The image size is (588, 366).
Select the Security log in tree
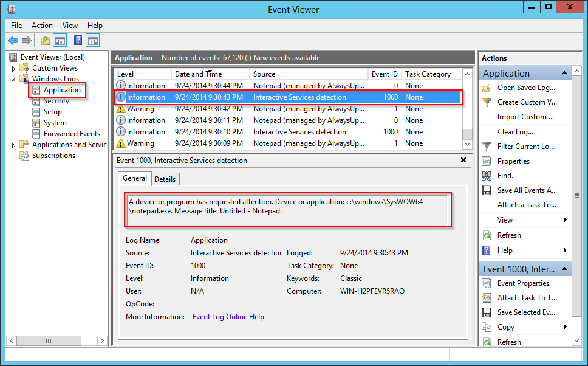coord(56,101)
